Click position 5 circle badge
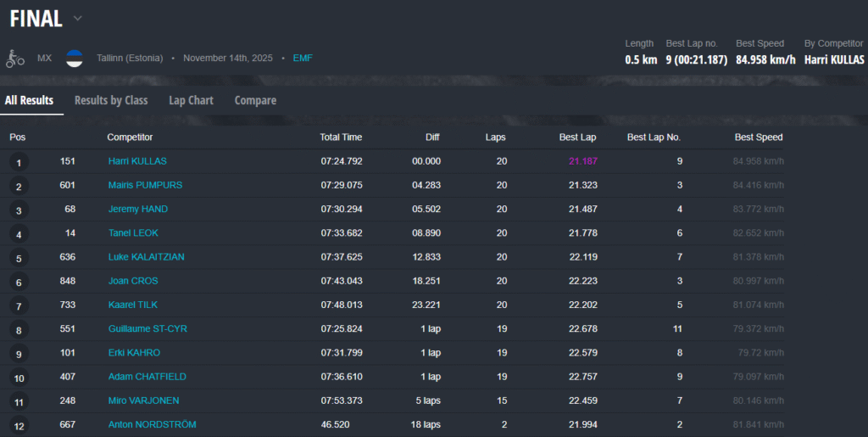Image resolution: width=868 pixels, height=437 pixels. [19, 258]
